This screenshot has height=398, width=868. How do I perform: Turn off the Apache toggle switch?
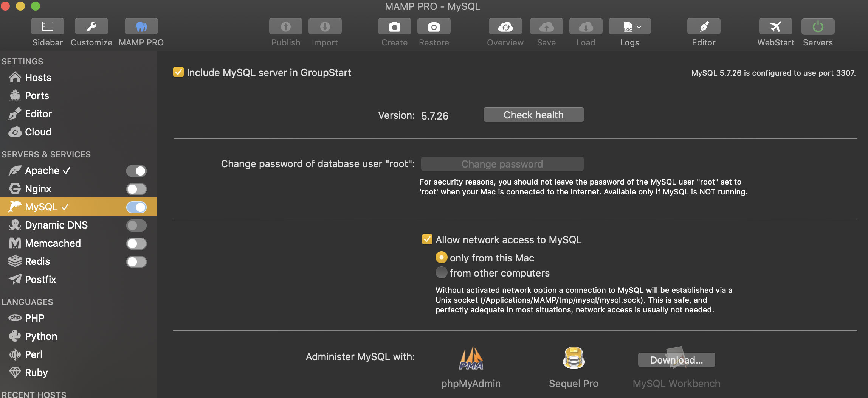(136, 171)
